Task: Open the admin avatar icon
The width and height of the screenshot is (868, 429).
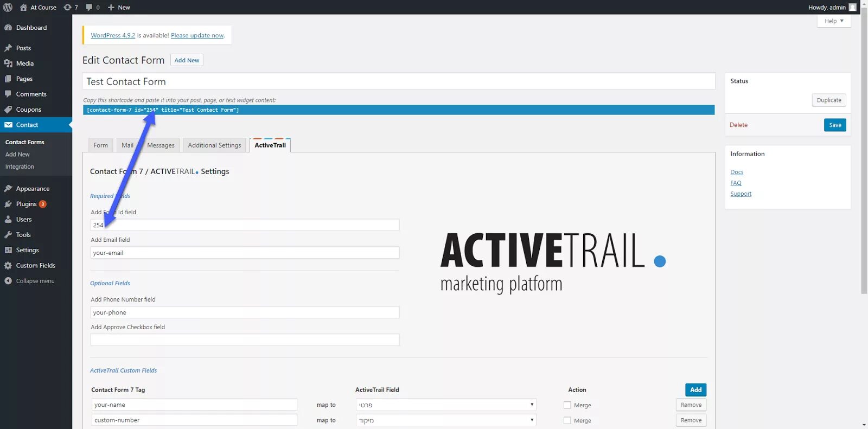Action: point(852,7)
